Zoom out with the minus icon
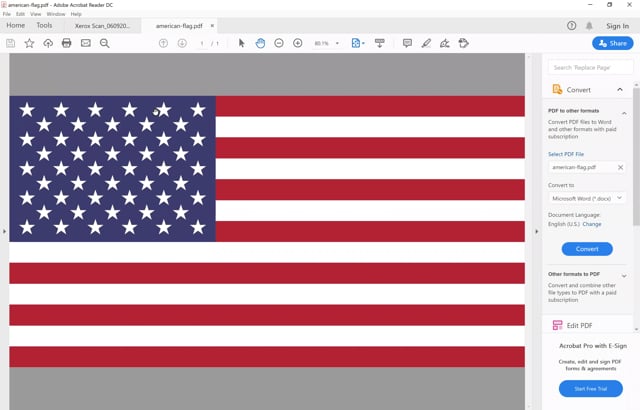Screen dimensions: 640x410 [279, 43]
